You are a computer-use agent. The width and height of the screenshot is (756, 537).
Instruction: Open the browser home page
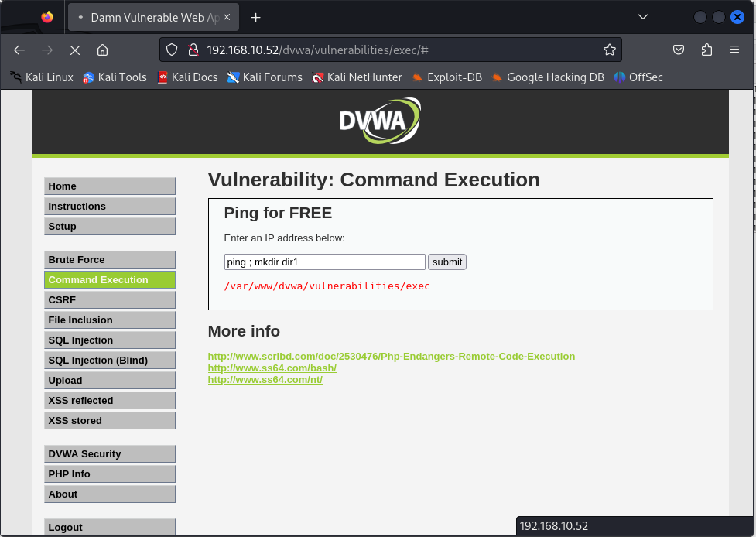102,50
